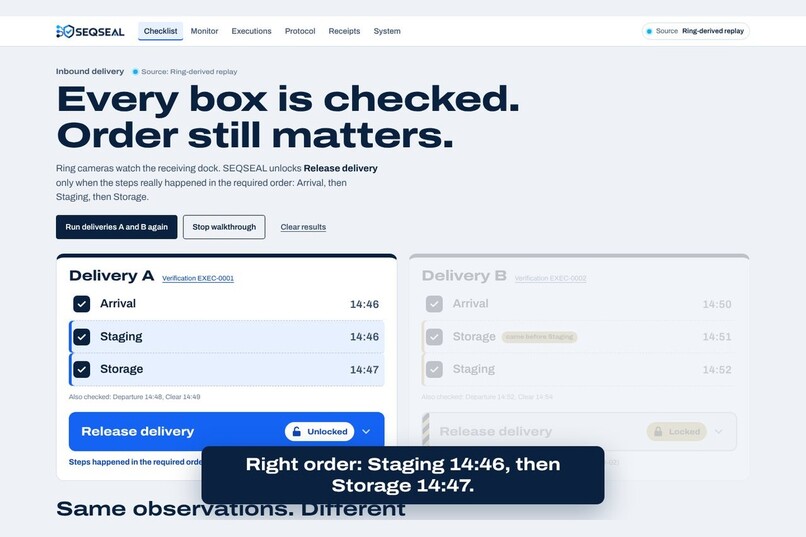The width and height of the screenshot is (806, 537).
Task: Click Delivery A Storage time 14:47
Action: 364,369
